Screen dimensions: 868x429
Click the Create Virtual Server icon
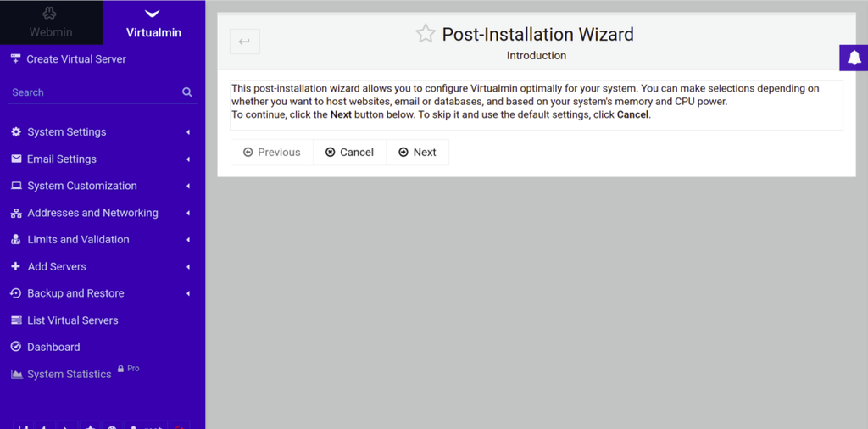[x=15, y=58]
